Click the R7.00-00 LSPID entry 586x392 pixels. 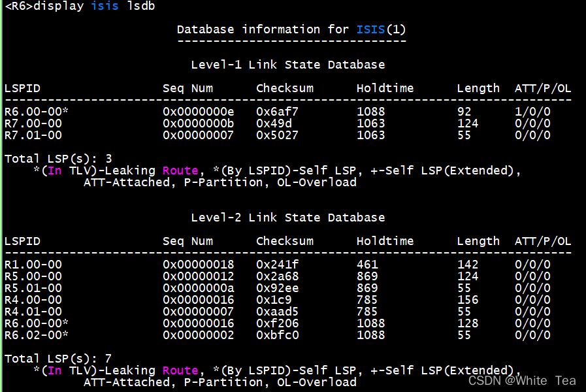tap(33, 123)
